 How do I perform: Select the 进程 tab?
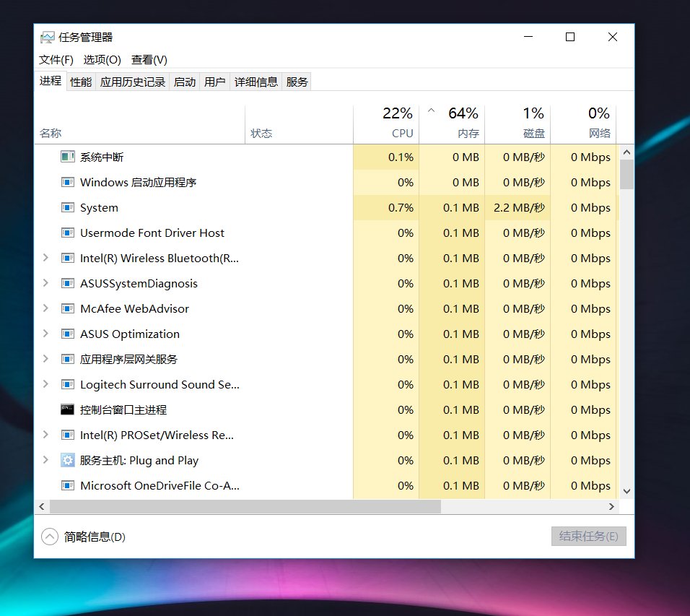(x=51, y=81)
